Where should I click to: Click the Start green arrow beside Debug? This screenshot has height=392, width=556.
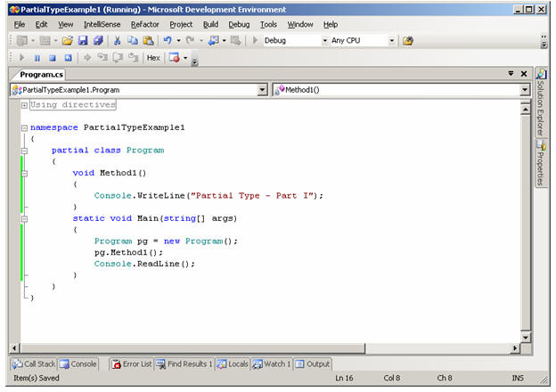tap(255, 40)
